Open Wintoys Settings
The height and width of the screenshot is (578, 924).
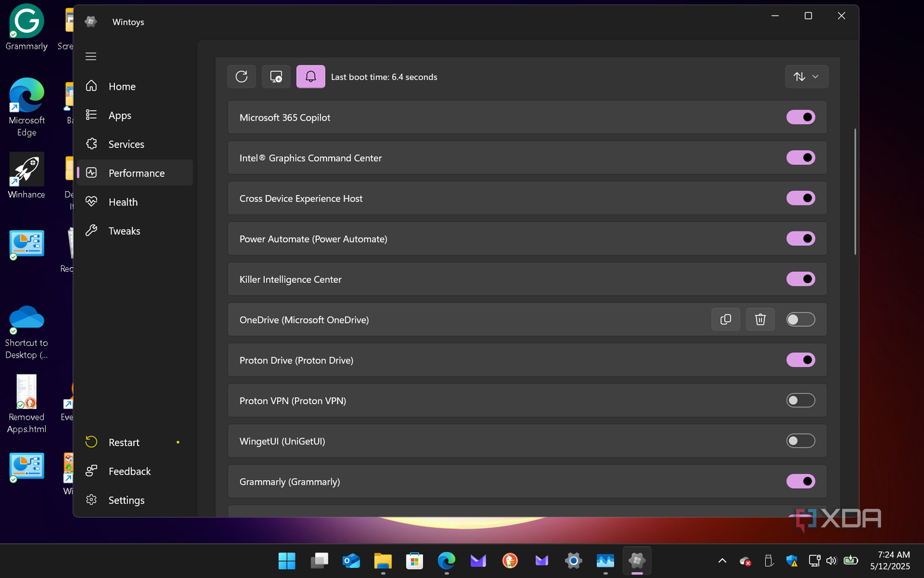click(x=135, y=500)
